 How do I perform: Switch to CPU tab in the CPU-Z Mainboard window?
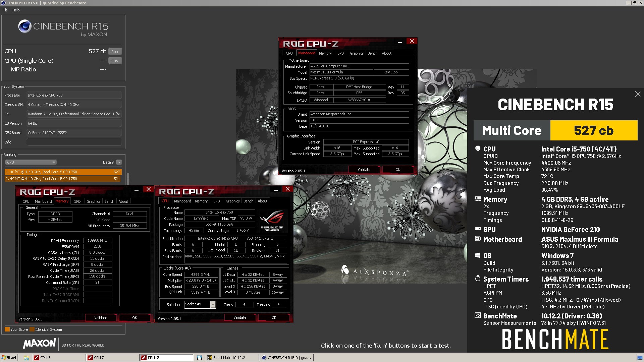(x=289, y=53)
